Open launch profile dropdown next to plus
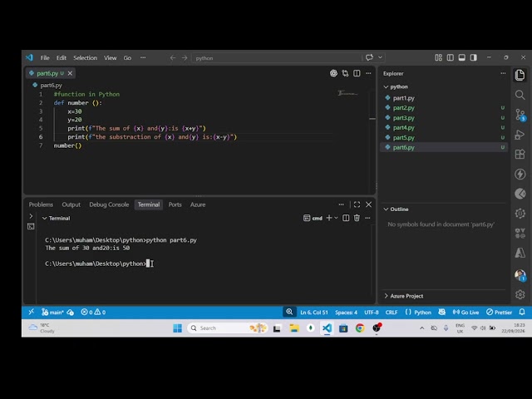This screenshot has width=532, height=399. [336, 218]
